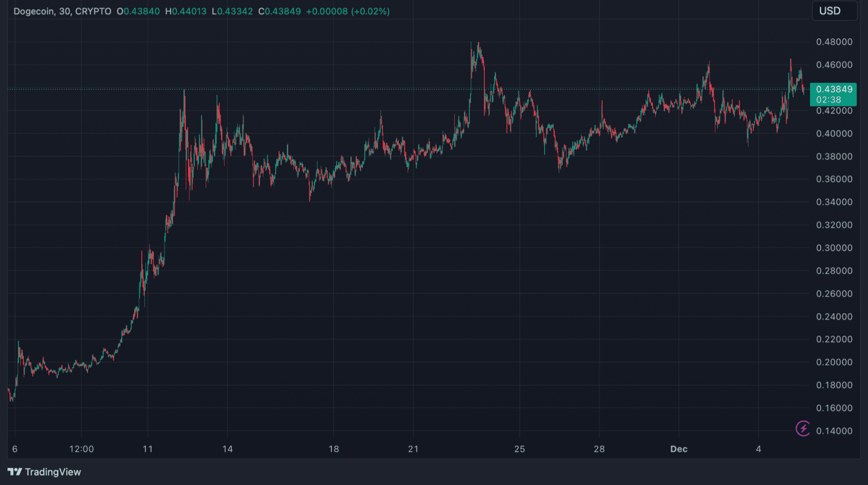Click the TradingView logo icon

[15, 472]
